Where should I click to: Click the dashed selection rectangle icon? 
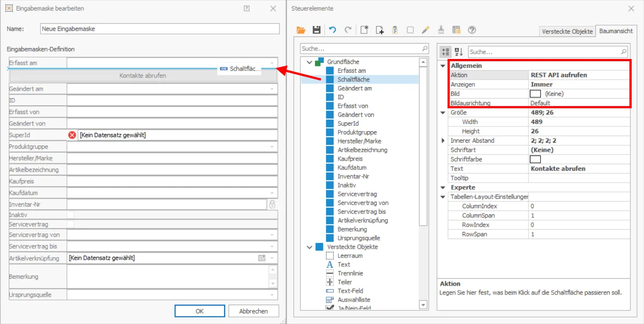410,30
